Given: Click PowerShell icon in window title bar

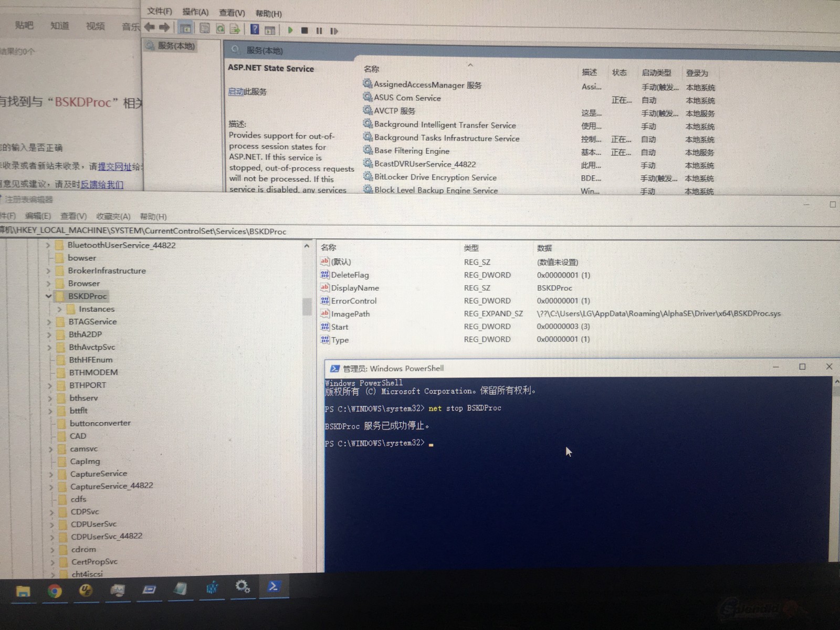Looking at the screenshot, I should coord(334,369).
